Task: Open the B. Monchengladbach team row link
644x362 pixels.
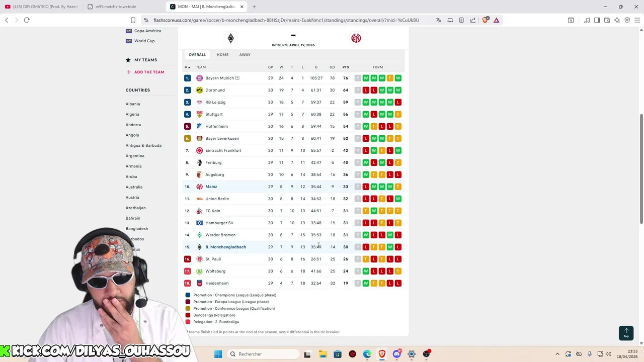Action: coord(225,247)
